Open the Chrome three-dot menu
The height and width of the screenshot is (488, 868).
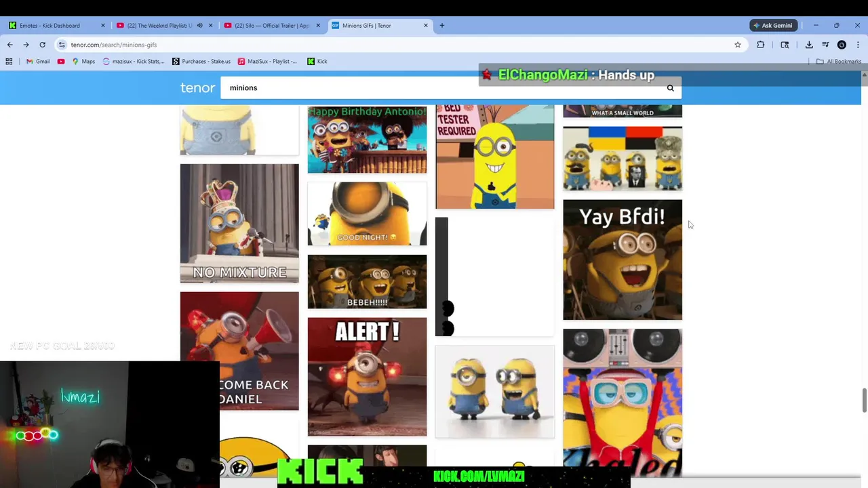click(x=856, y=45)
